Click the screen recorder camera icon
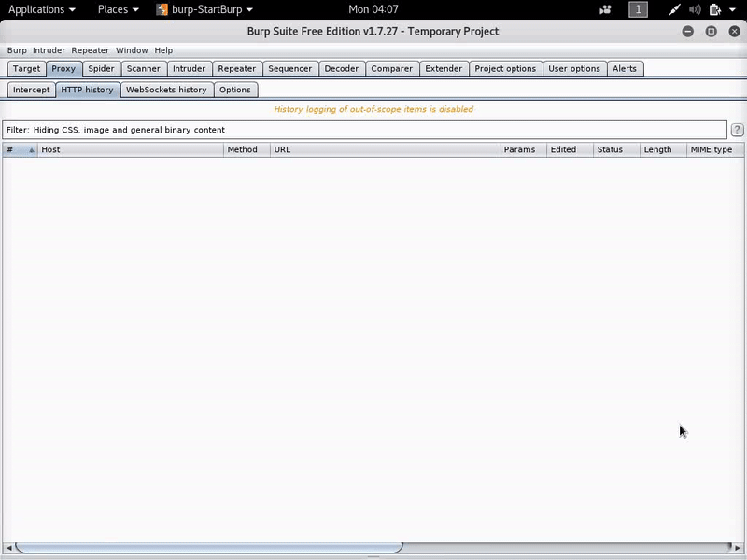The width and height of the screenshot is (747, 560). point(606,9)
